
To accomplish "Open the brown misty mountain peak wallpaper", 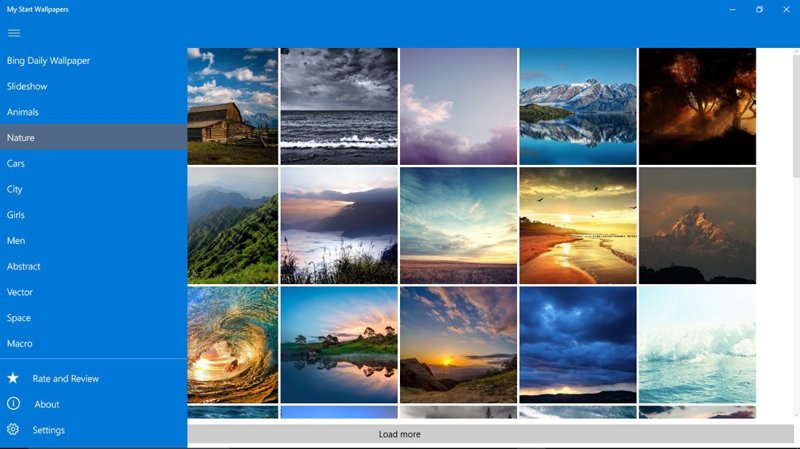I will pyautogui.click(x=697, y=226).
